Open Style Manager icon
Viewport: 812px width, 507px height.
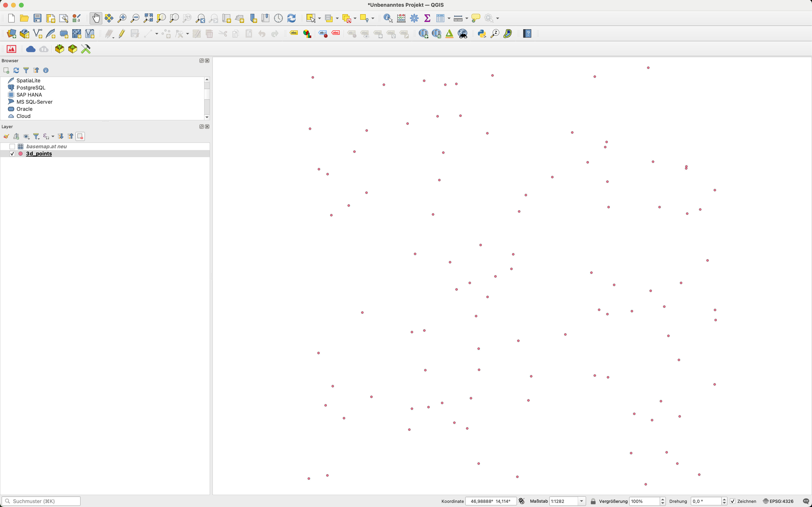[x=76, y=18]
